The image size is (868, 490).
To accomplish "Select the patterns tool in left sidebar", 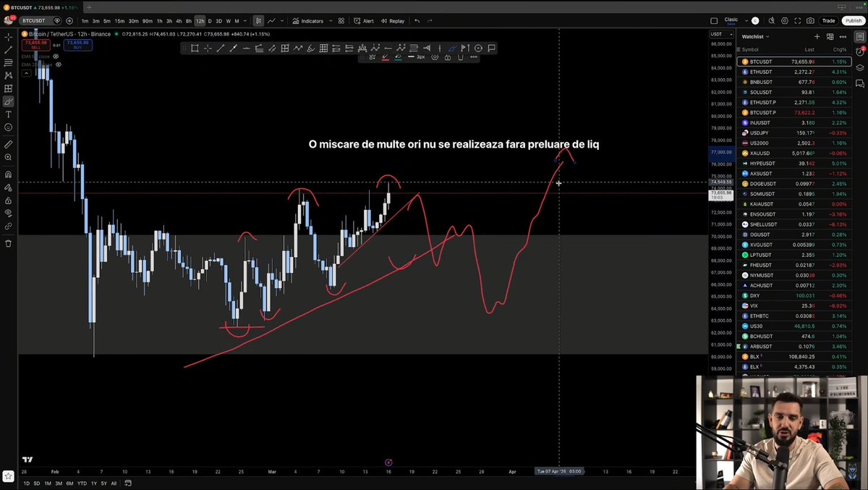I will tap(9, 75).
